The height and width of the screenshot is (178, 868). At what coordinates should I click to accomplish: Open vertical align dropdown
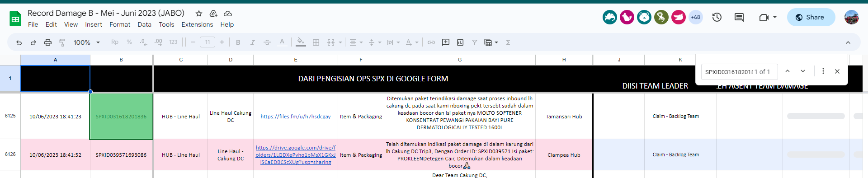[x=375, y=42]
